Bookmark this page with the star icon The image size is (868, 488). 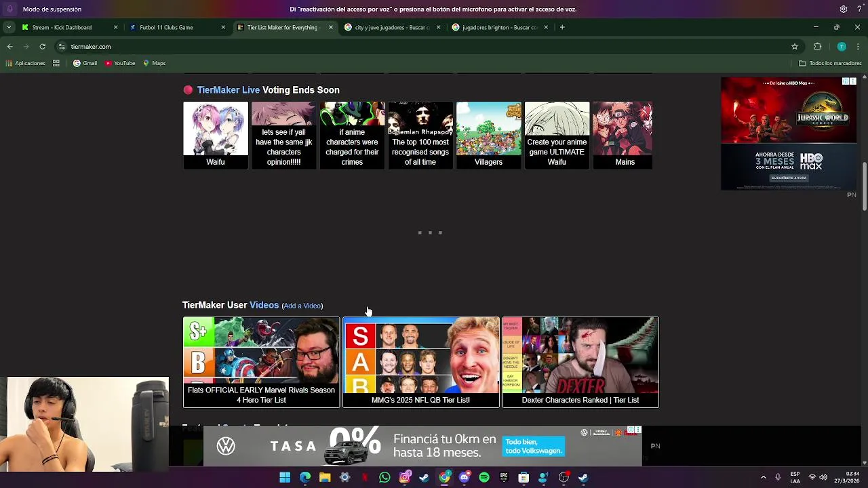tap(795, 47)
